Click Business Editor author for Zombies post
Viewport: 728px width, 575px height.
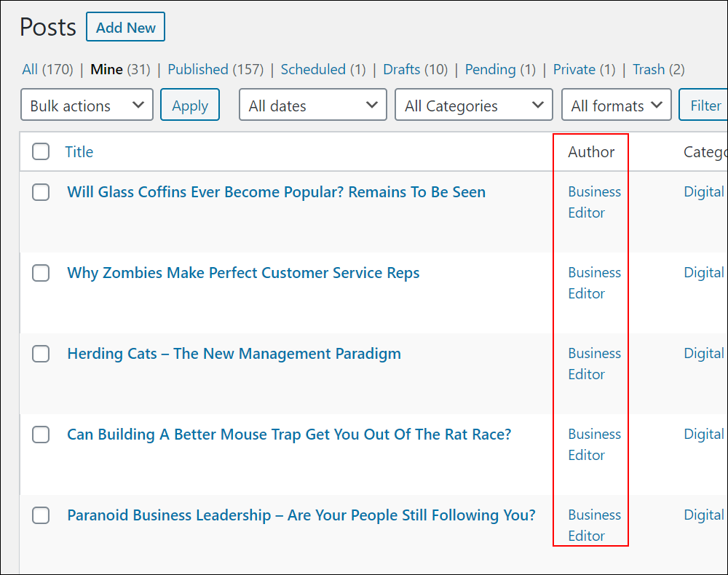coord(594,282)
